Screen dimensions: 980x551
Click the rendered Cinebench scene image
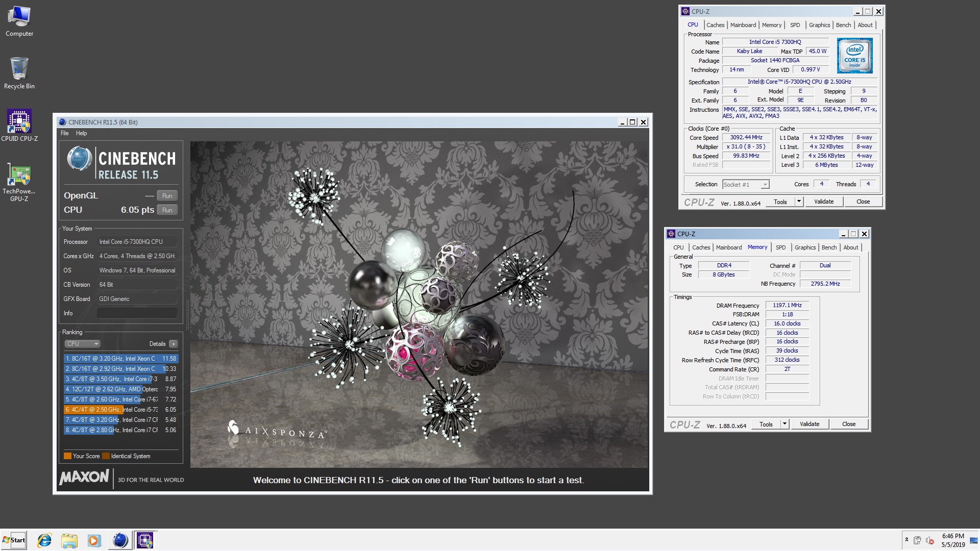click(419, 305)
